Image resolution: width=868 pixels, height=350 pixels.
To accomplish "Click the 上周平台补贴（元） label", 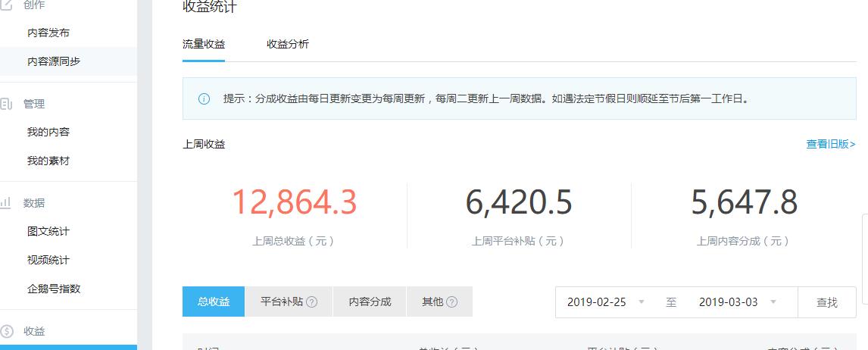I will [x=518, y=242].
